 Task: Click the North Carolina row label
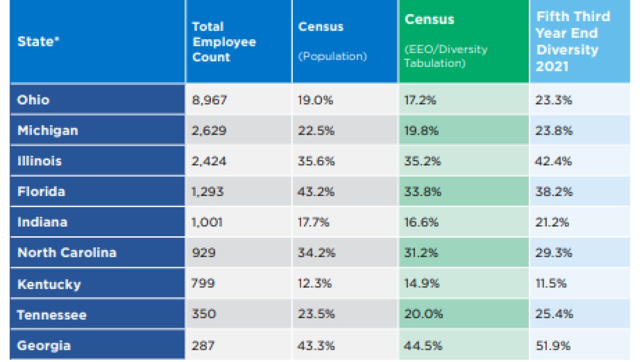pos(98,252)
